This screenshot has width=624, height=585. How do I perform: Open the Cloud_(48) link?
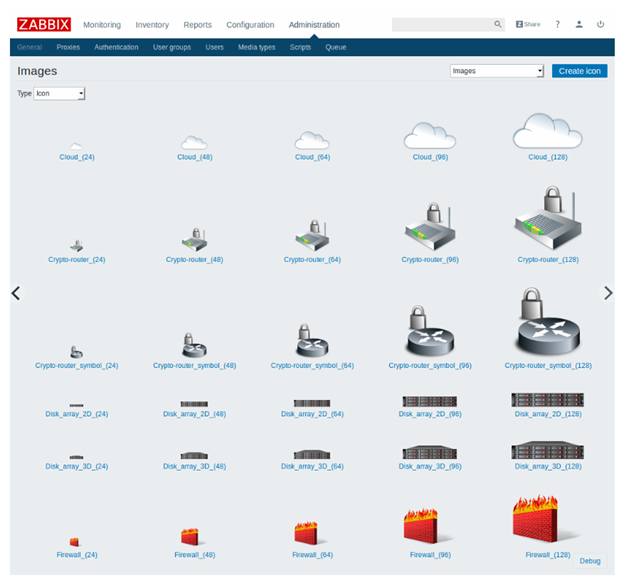pyautogui.click(x=195, y=157)
